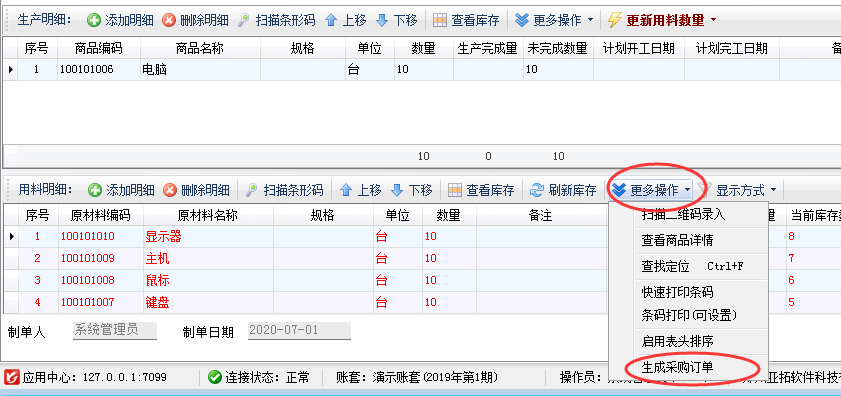The height and width of the screenshot is (396, 841).
Task: Select 启用表头排序 in the dropdown menu
Action: (677, 341)
